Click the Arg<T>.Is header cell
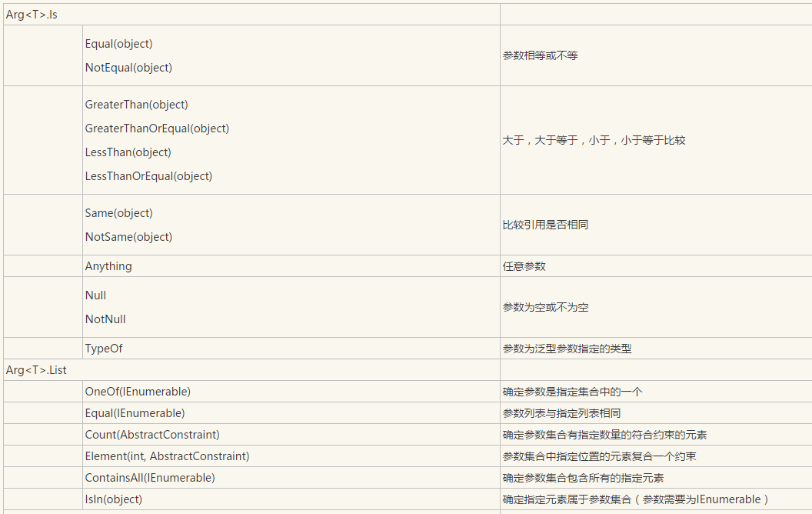812x514 pixels. pyautogui.click(x=32, y=15)
